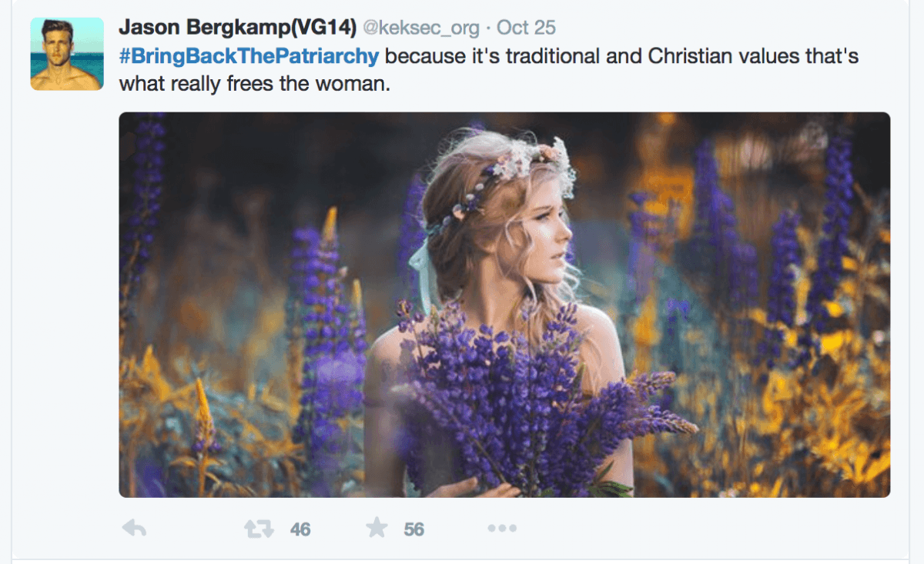
Task: Open the Jason Bergkamp(VG14) profile name link
Action: pyautogui.click(x=236, y=28)
